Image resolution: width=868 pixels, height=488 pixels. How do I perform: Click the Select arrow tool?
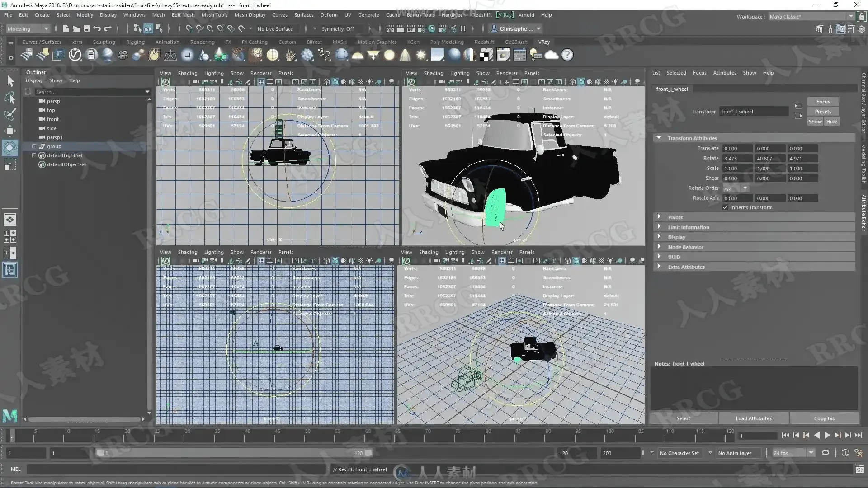10,81
